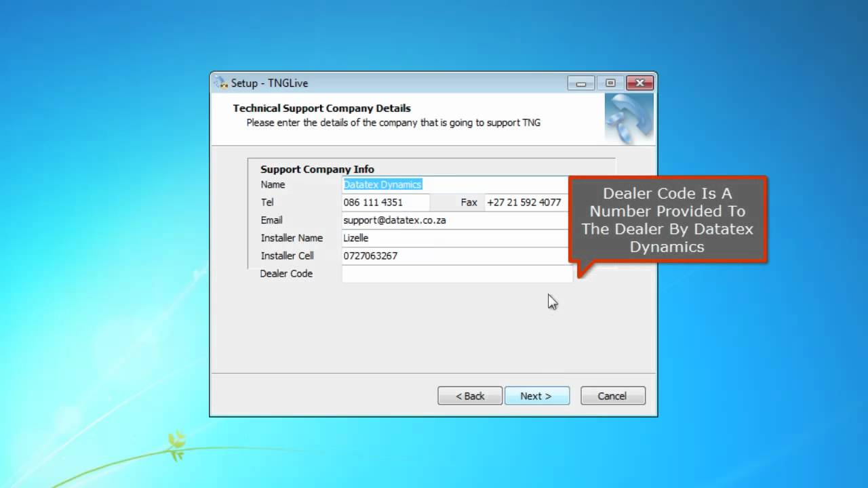Edit the Fax number field
Screen dimensions: 868x488
tap(527, 202)
